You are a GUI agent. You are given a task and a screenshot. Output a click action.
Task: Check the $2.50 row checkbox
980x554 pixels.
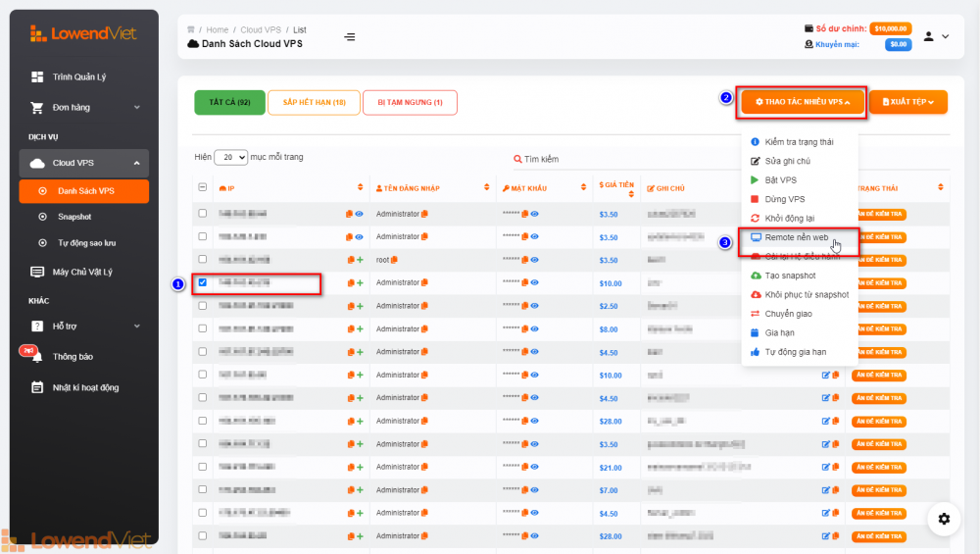click(x=203, y=306)
